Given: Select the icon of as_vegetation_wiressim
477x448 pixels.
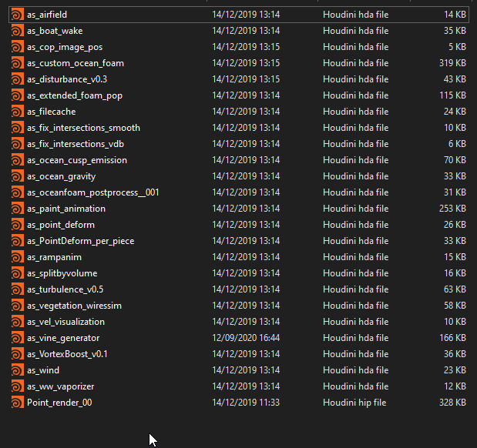Looking at the screenshot, I should click(x=18, y=306).
